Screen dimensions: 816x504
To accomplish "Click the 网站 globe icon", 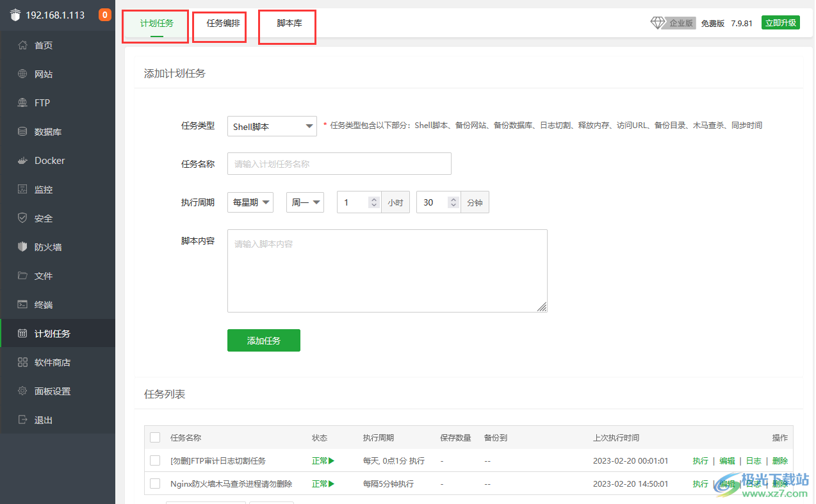I will pyautogui.click(x=22, y=74).
